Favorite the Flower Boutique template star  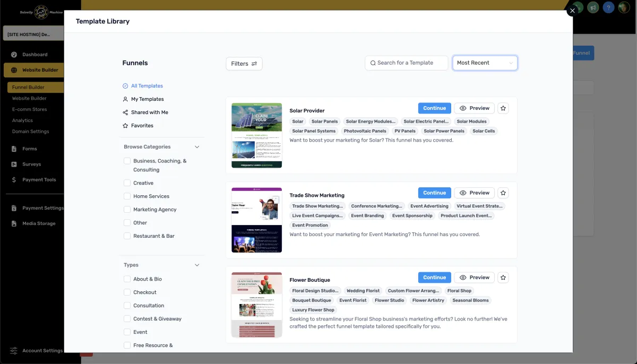tap(503, 278)
